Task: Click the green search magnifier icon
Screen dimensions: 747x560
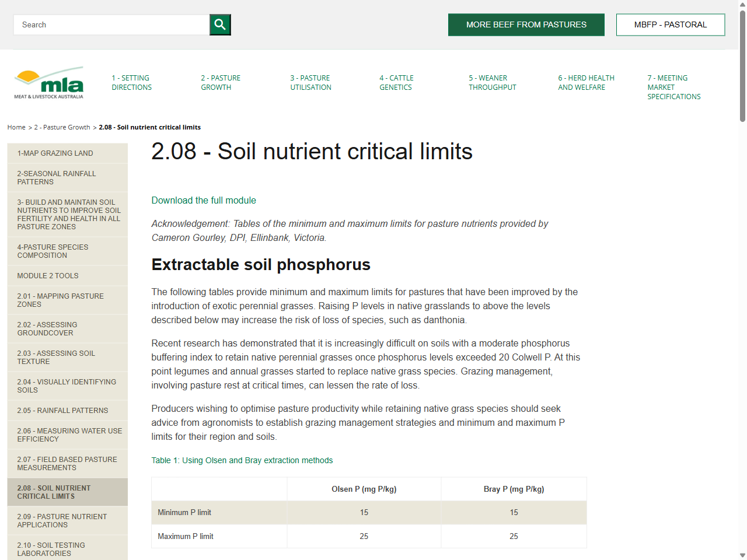Action: tap(220, 24)
